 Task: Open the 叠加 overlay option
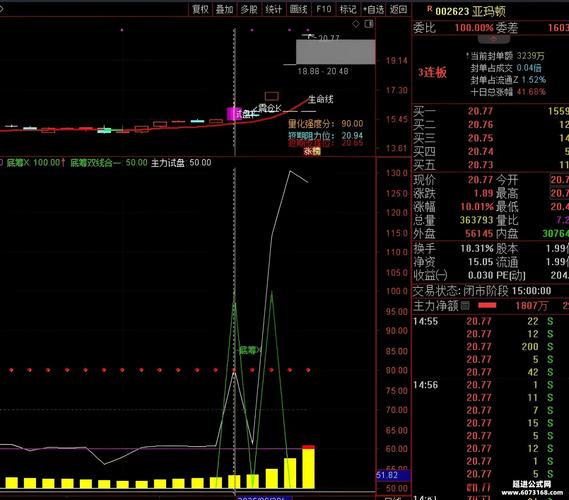[224, 9]
